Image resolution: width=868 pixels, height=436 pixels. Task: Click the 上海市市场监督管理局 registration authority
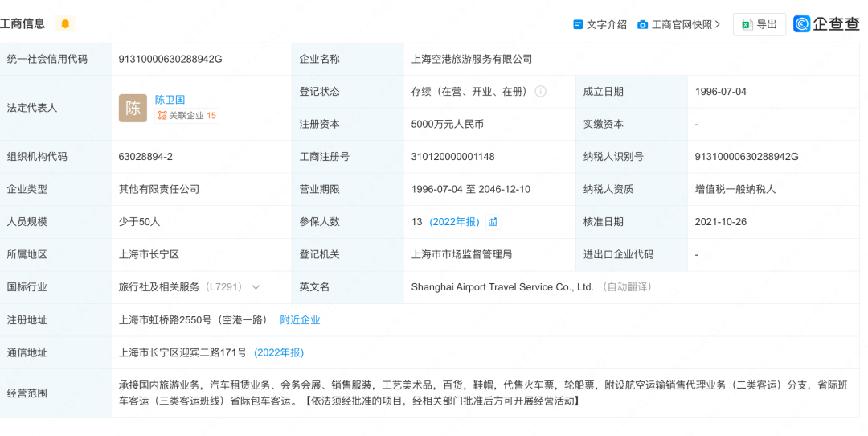coord(461,254)
